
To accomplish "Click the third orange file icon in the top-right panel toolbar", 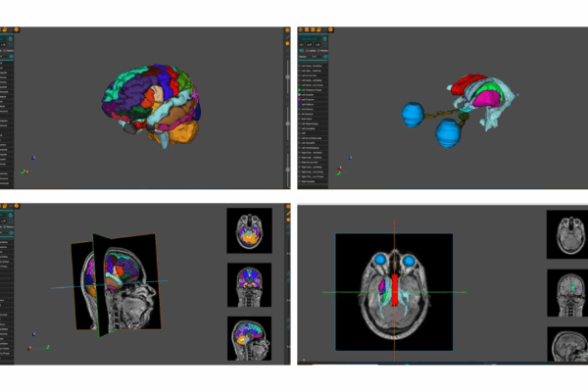I will coord(313,29).
